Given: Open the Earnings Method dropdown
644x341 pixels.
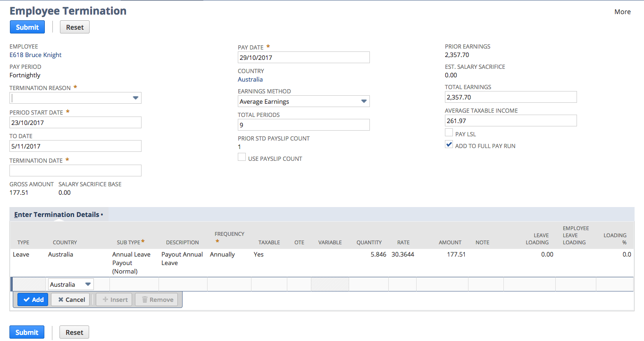Looking at the screenshot, I should (364, 101).
